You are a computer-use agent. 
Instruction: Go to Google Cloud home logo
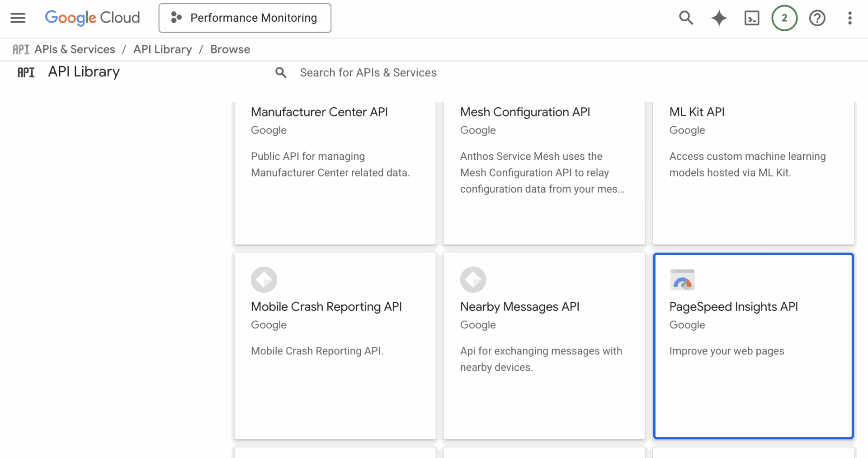click(x=92, y=18)
